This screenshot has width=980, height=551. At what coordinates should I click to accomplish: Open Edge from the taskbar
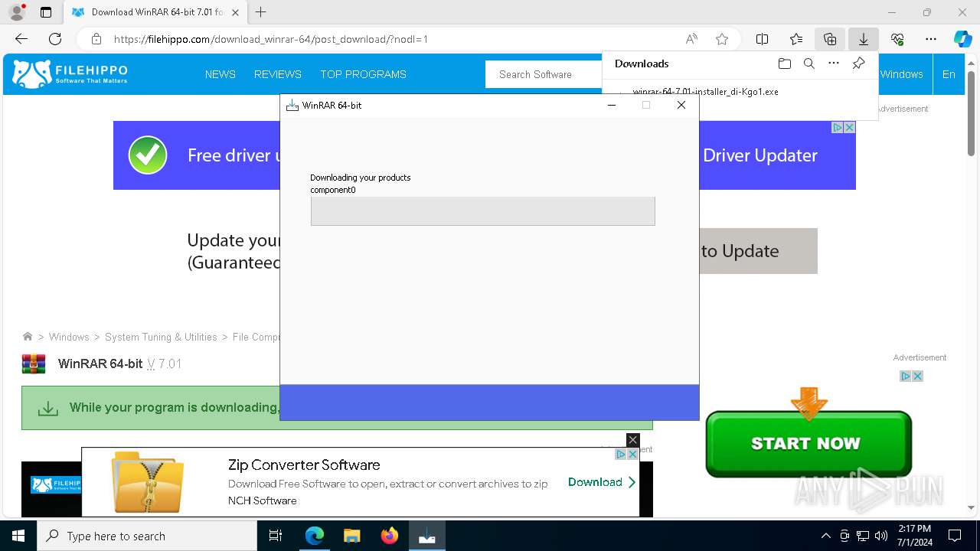tap(315, 536)
